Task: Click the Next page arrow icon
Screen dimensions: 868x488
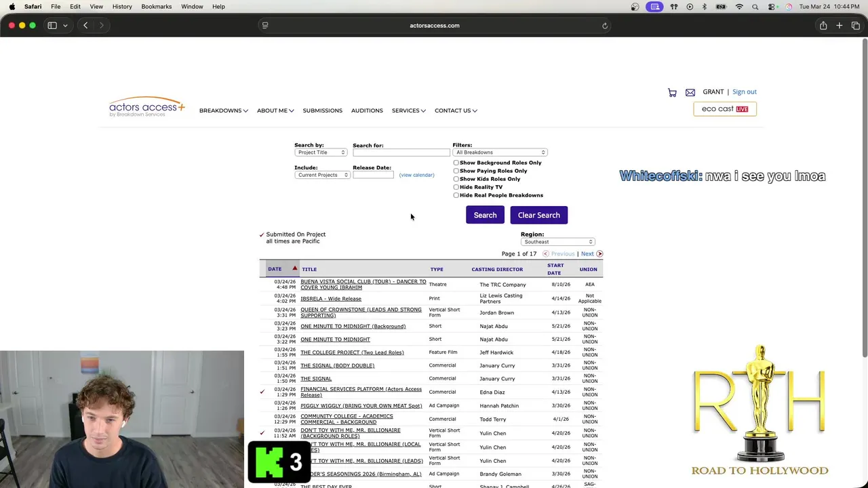Action: coord(599,254)
